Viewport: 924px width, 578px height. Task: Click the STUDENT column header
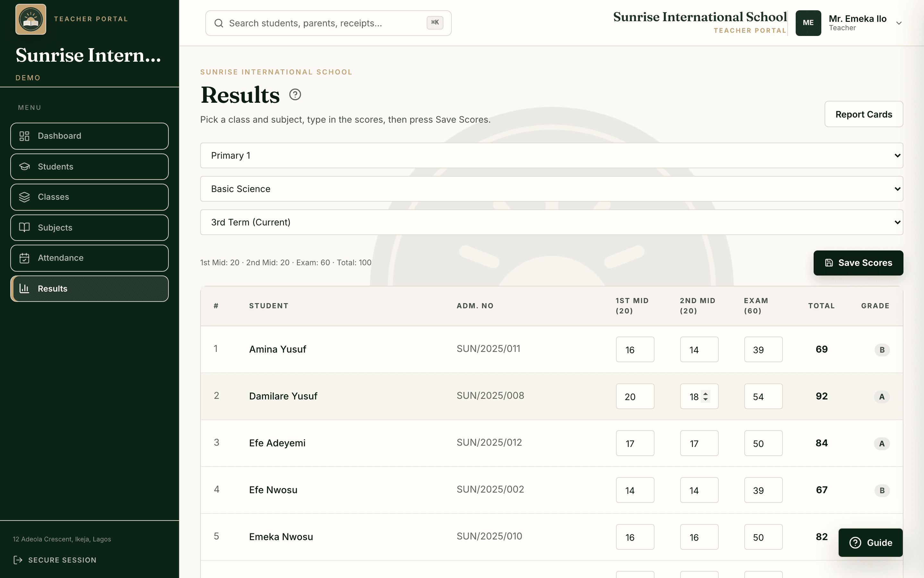click(269, 306)
